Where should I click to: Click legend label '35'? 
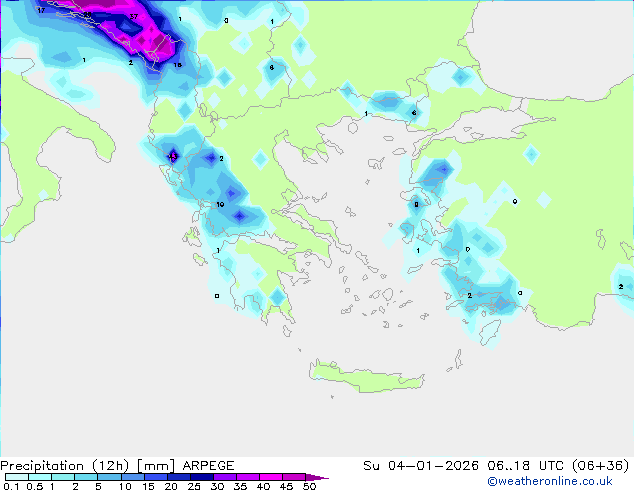point(240,486)
